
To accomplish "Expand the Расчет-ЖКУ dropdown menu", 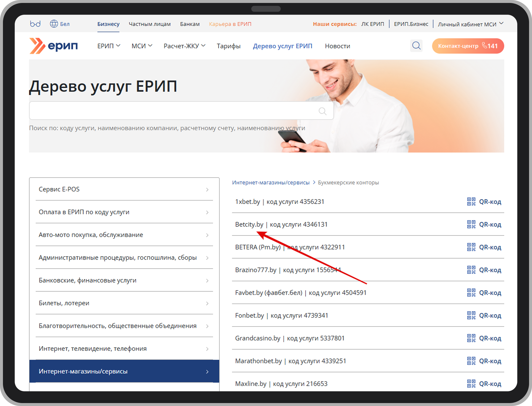I will pos(184,46).
